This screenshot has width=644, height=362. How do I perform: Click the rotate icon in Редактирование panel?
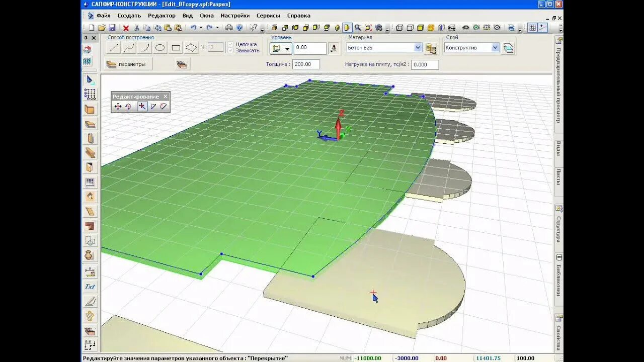[128, 106]
